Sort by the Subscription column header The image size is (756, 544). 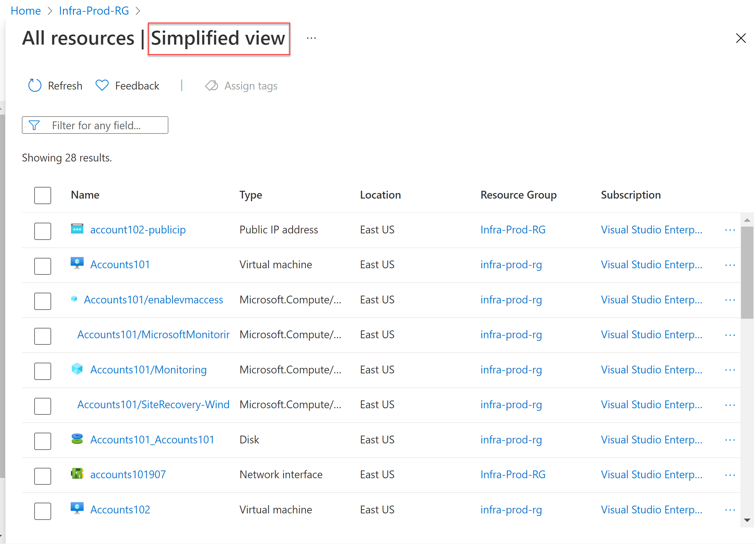tap(631, 195)
